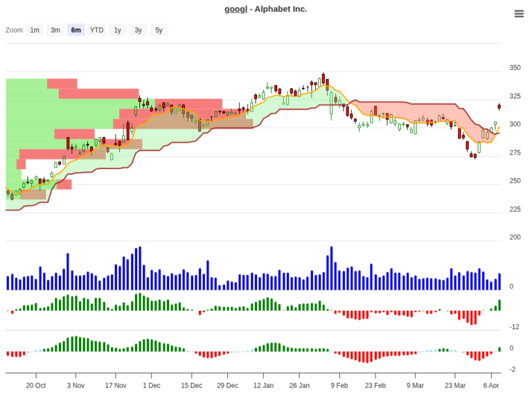Image resolution: width=532 pixels, height=403 pixels.
Task: Click the 350 price axis label
Action: pos(515,67)
